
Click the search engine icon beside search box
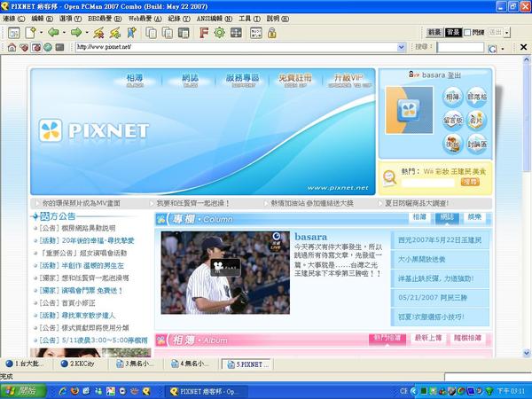tap(492, 49)
